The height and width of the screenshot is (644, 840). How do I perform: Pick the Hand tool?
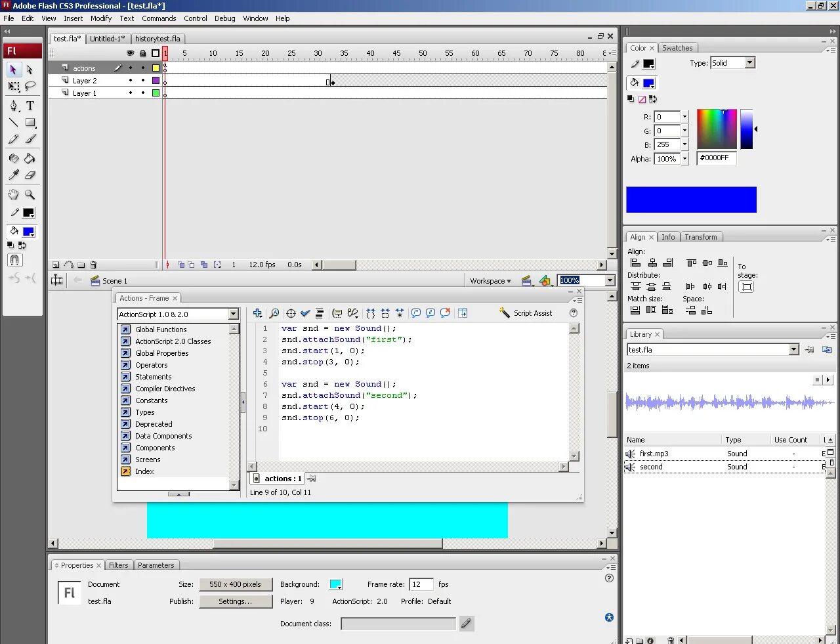click(13, 194)
